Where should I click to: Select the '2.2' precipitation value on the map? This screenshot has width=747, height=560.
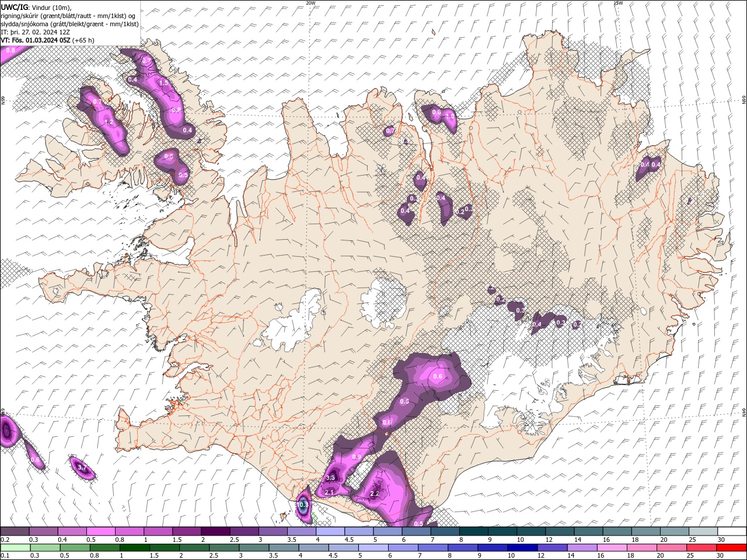[375, 494]
